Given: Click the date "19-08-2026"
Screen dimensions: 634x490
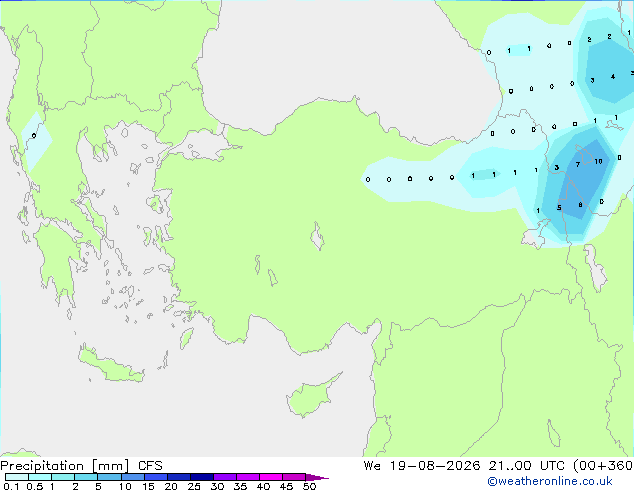Looking at the screenshot, I should (x=435, y=466).
